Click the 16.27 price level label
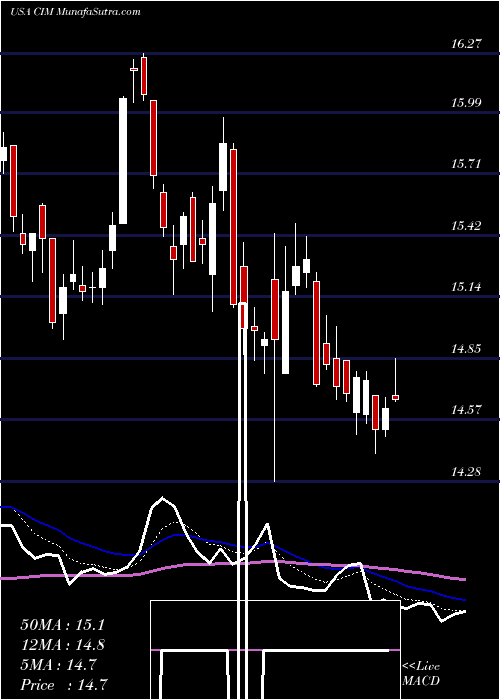 coord(467,44)
